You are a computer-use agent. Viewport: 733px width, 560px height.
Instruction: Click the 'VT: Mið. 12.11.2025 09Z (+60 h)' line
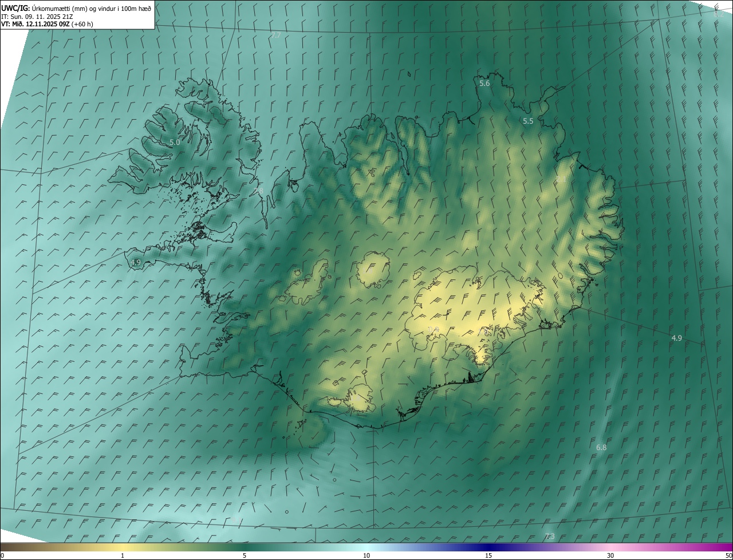47,24
